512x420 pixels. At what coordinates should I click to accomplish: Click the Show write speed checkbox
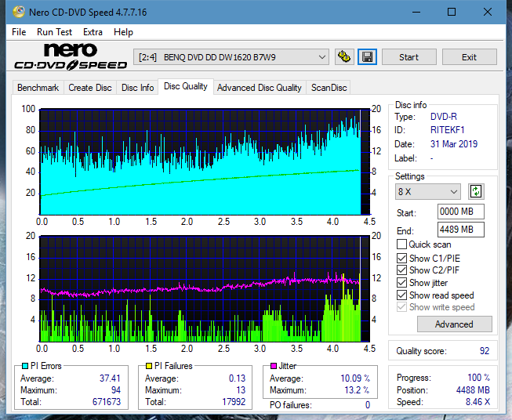click(401, 307)
